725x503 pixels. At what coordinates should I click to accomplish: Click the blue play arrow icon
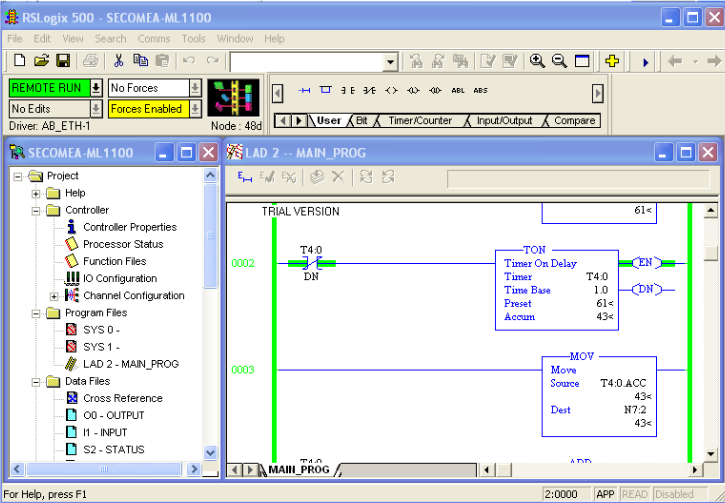coord(646,61)
